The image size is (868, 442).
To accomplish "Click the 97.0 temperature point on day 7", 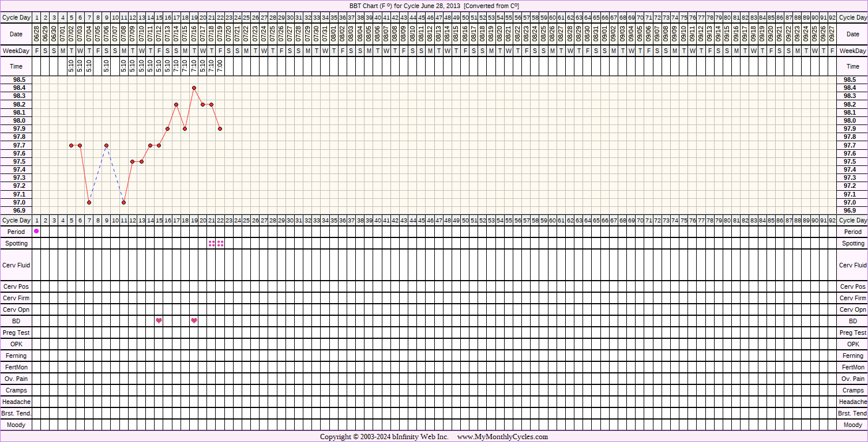I will [x=89, y=202].
